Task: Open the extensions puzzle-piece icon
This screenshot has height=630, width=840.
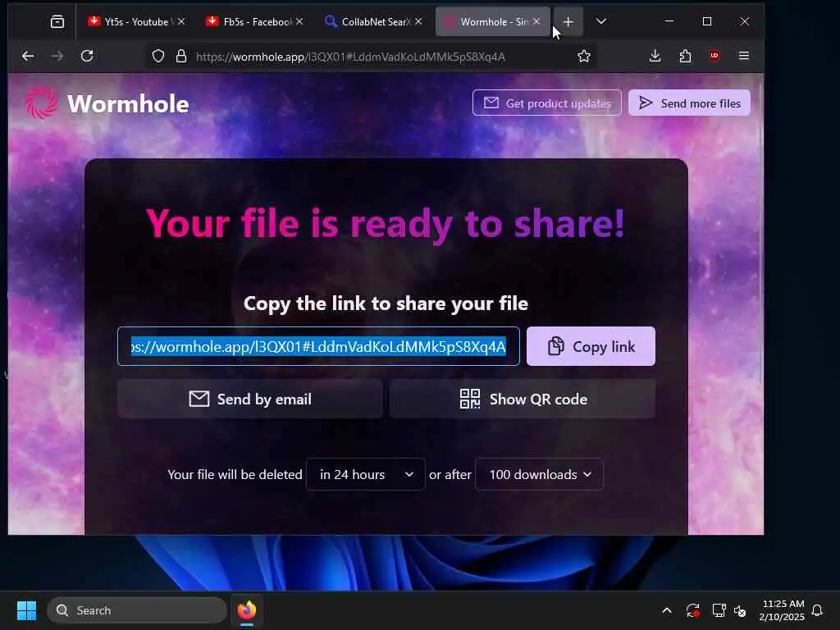Action: click(685, 57)
